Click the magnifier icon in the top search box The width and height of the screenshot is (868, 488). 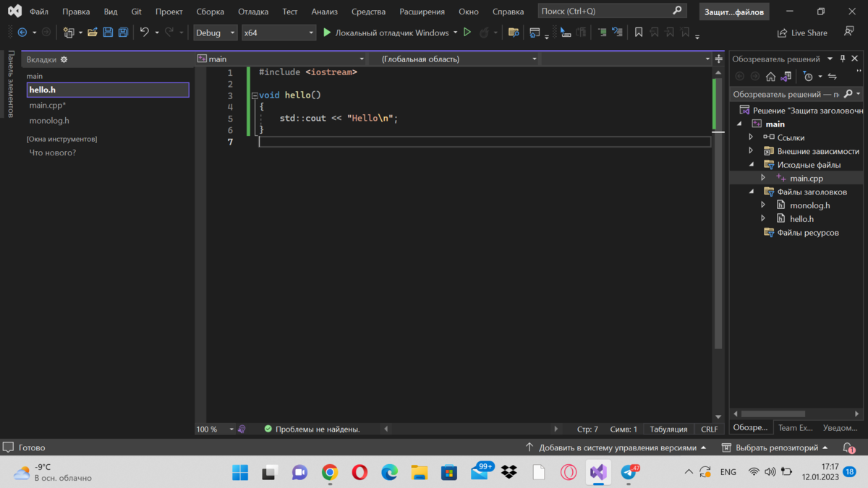tap(677, 11)
